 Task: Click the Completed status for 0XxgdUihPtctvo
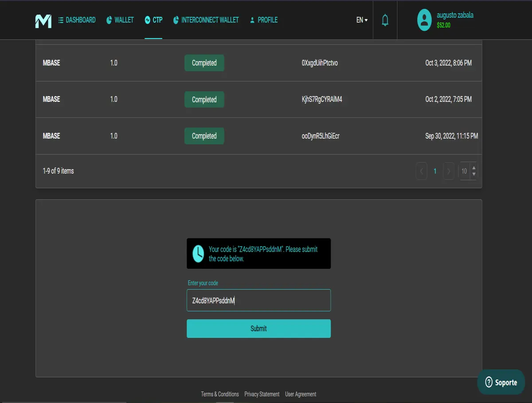click(204, 63)
